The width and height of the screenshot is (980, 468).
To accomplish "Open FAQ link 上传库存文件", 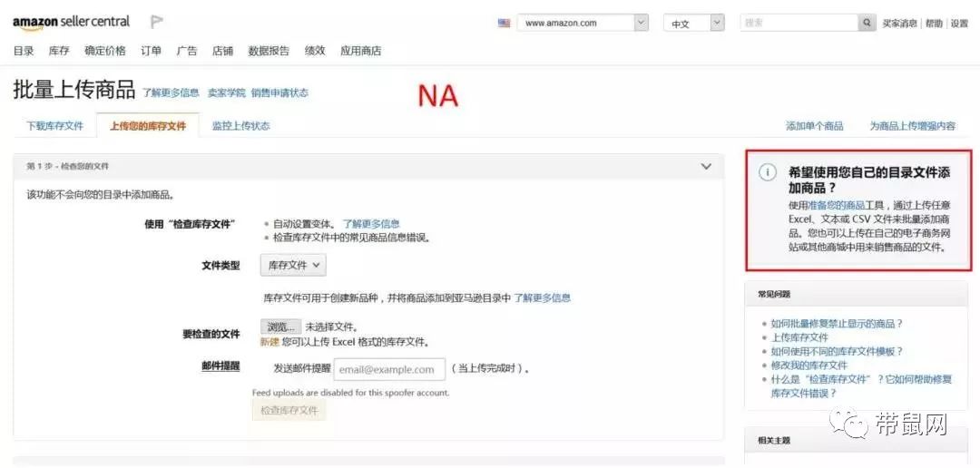I will (799, 337).
